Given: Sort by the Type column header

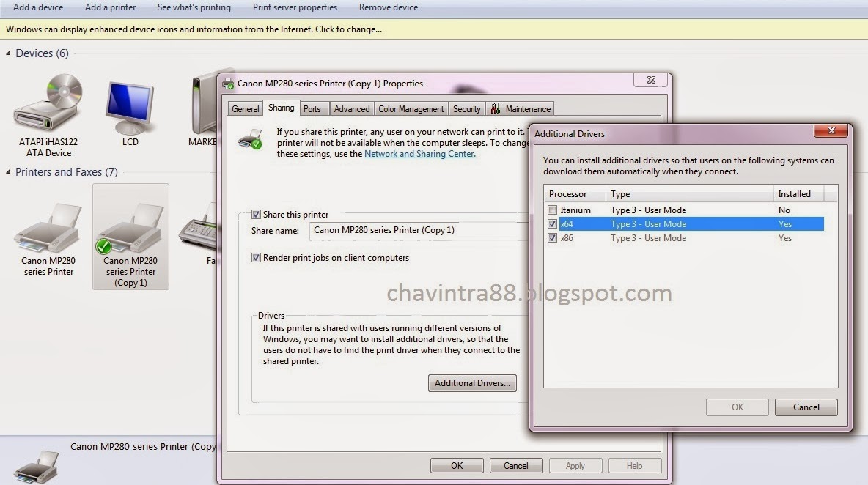Looking at the screenshot, I should [x=690, y=194].
